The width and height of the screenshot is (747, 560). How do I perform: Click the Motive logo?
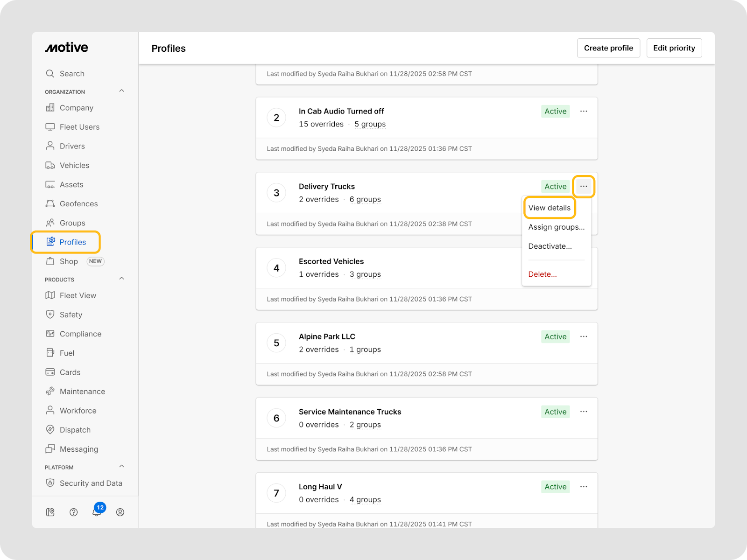(x=66, y=48)
